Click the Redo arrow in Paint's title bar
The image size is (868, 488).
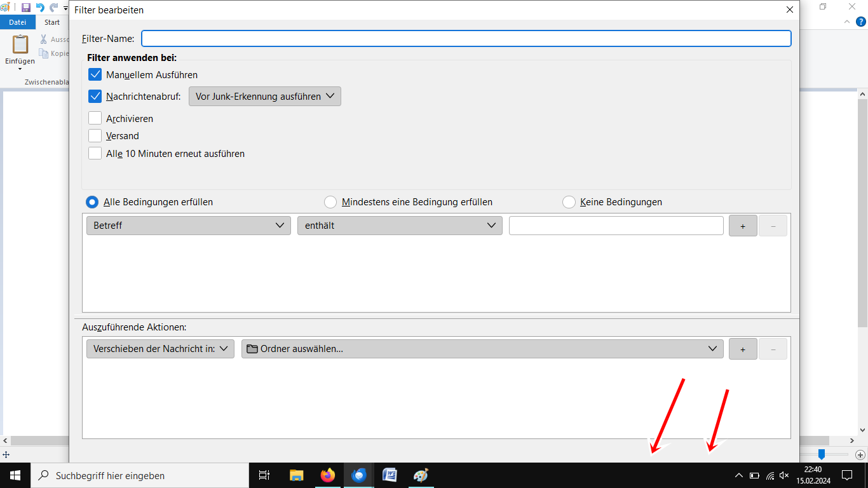54,8
